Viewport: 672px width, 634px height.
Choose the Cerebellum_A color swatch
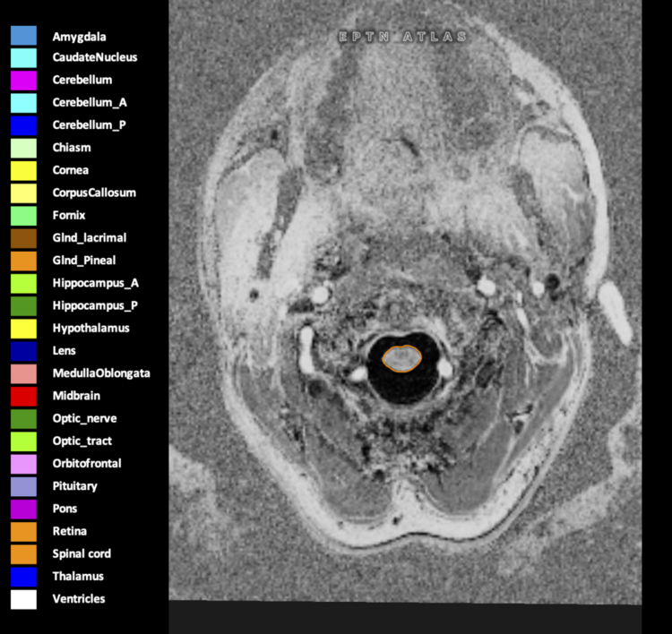tap(23, 103)
